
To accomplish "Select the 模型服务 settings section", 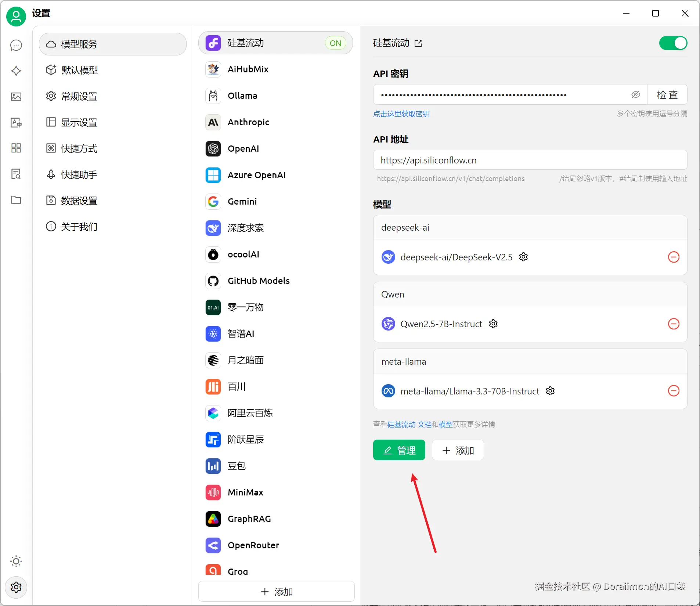I will pyautogui.click(x=113, y=44).
